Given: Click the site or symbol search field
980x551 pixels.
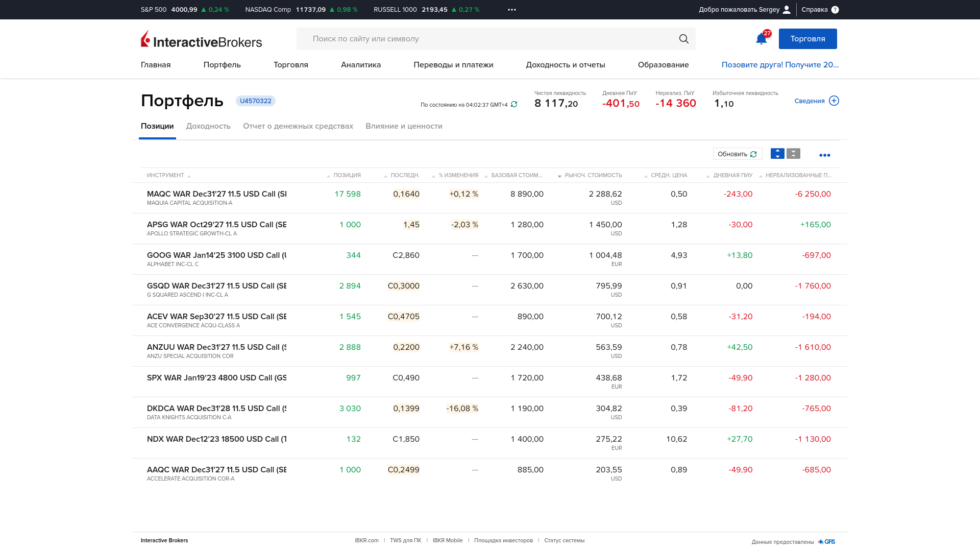Looking at the screenshot, I should (x=496, y=39).
